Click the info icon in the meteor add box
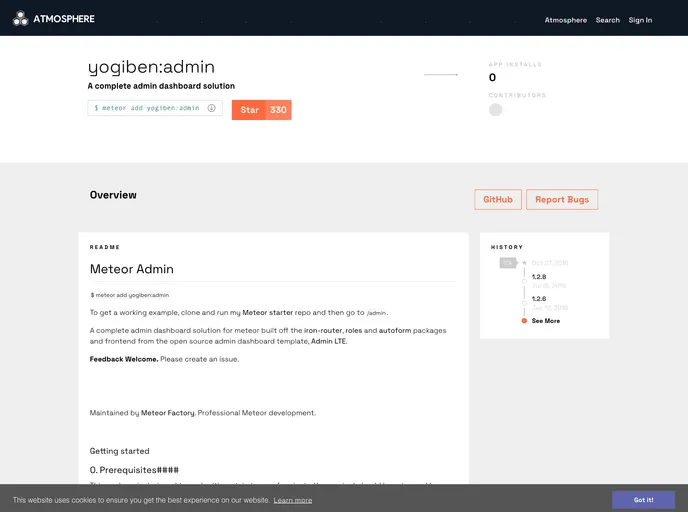Viewport: 688px width, 512px height. 211,108
